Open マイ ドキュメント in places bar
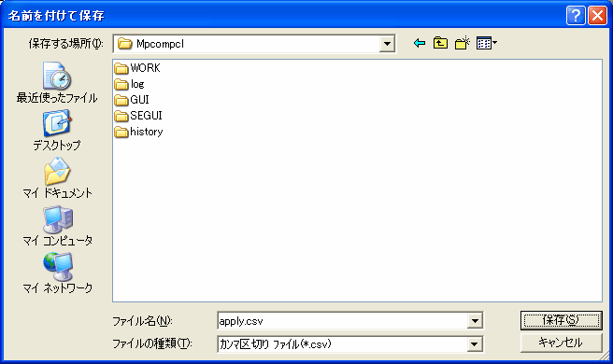The image size is (613, 364). pos(57,177)
